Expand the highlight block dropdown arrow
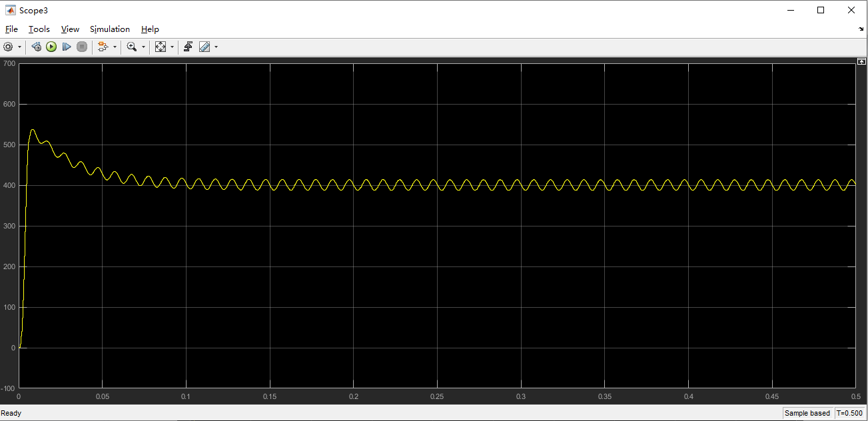The height and width of the screenshot is (421, 868). (115, 47)
